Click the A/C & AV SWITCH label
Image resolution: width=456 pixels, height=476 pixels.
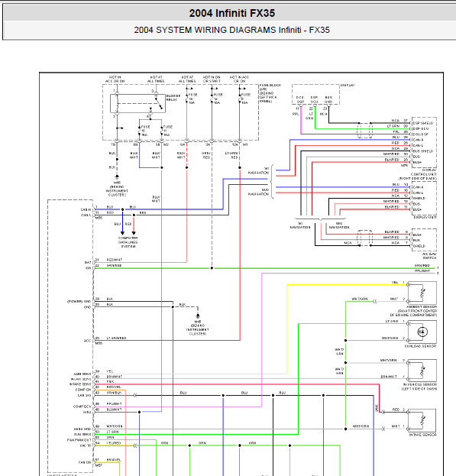pos(429,256)
